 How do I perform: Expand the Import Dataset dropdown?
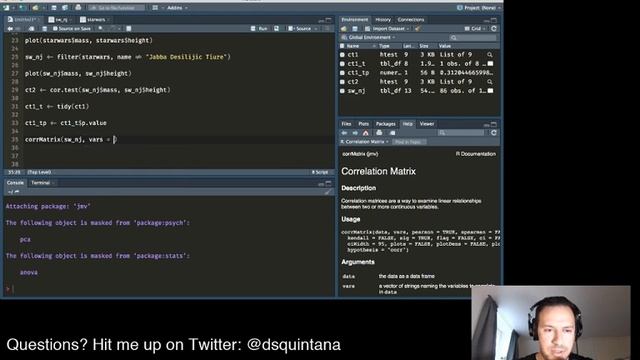387,29
